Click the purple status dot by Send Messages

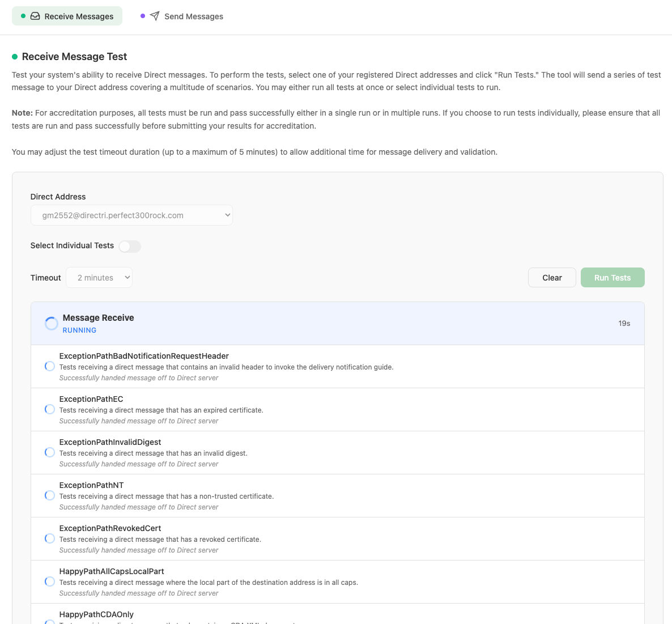(143, 16)
